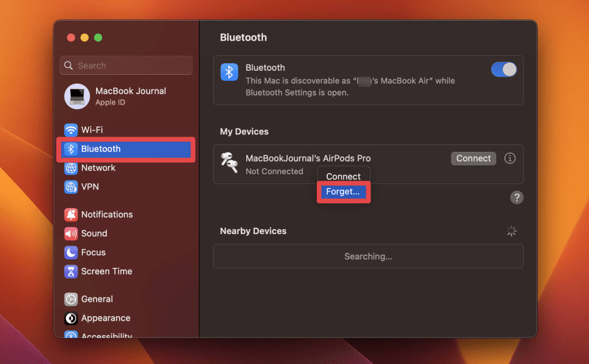Click the Search field in sidebar
Image resolution: width=589 pixels, height=364 pixels.
(127, 66)
